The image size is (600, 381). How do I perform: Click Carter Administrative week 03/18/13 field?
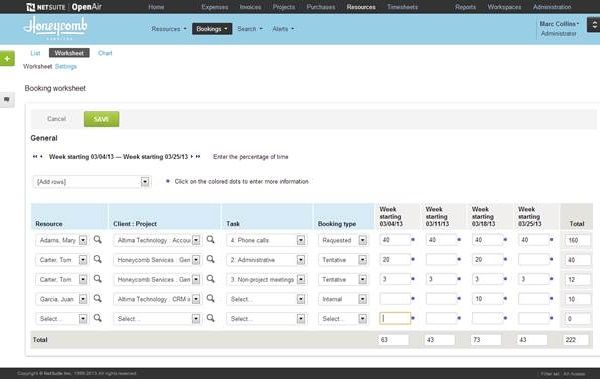point(488,260)
